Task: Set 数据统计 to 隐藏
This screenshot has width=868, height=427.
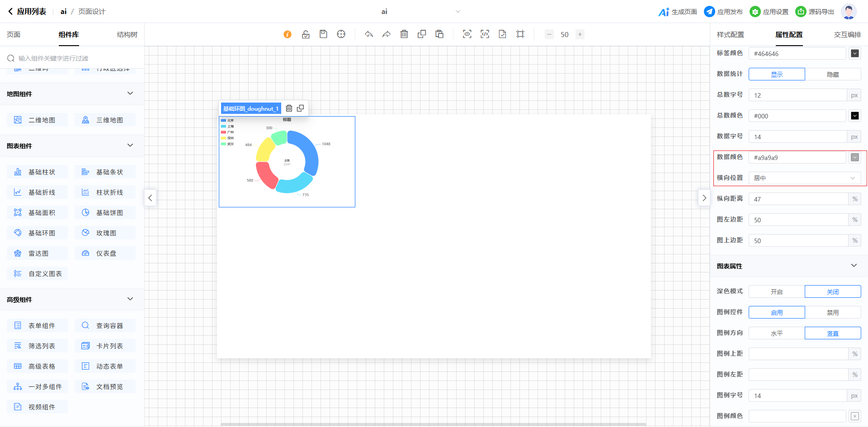Action: pyautogui.click(x=832, y=75)
